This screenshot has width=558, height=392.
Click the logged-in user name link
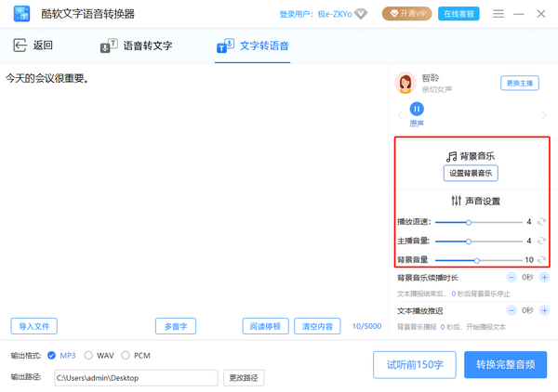[335, 14]
